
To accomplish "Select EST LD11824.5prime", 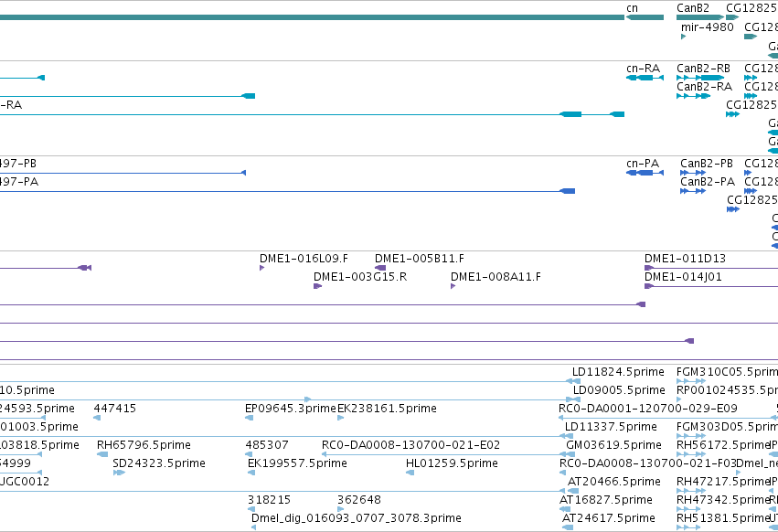I will (618, 372).
